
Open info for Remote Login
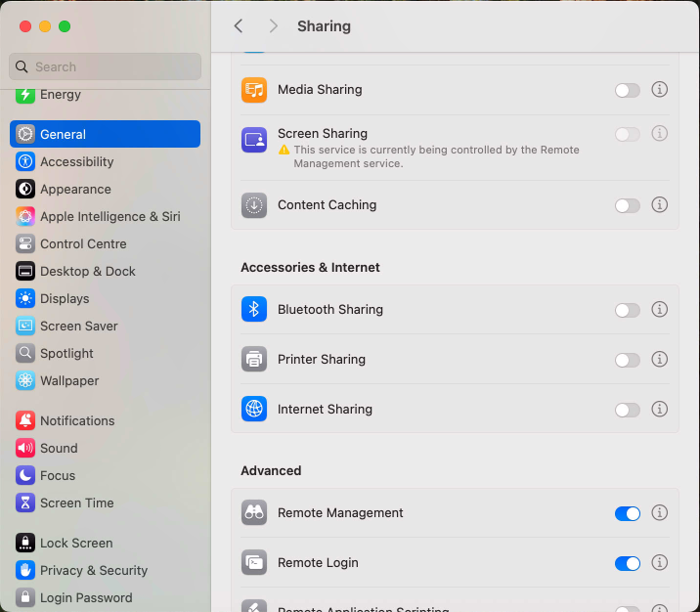pyautogui.click(x=659, y=562)
